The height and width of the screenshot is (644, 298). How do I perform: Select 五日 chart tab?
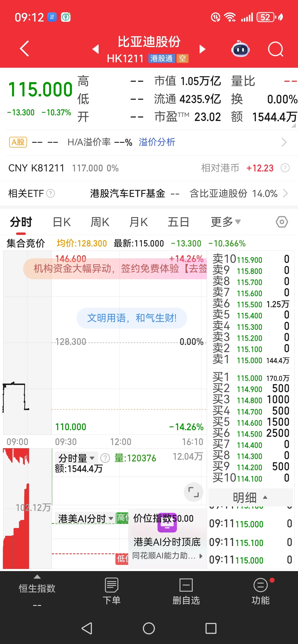click(178, 222)
